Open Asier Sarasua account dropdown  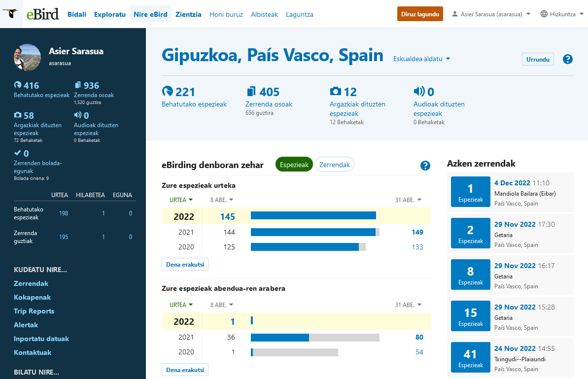[491, 14]
